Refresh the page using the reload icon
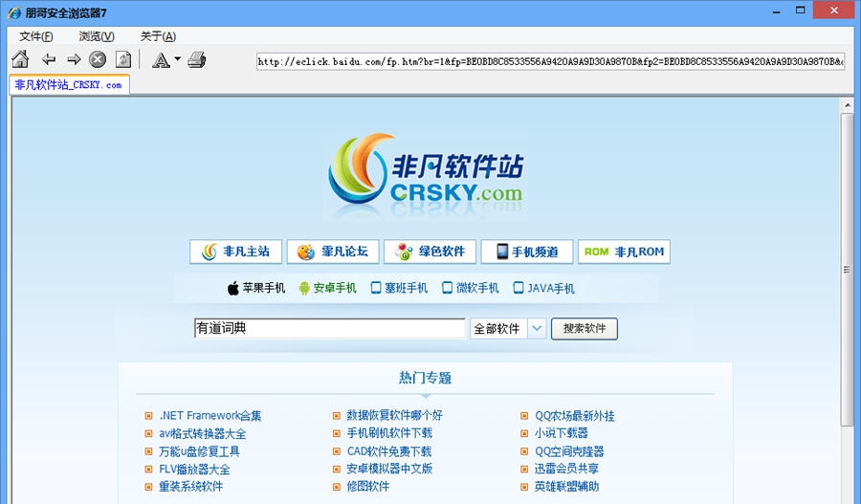 point(123,59)
